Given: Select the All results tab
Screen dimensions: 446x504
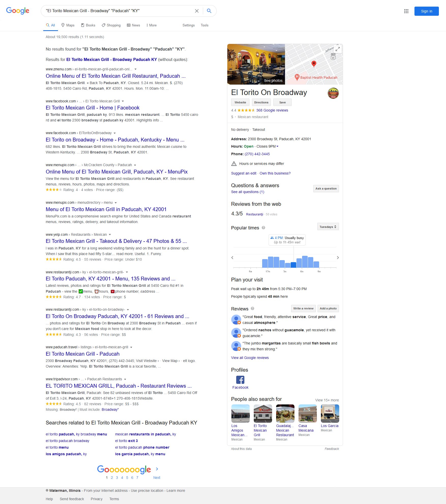Looking at the screenshot, I should pos(50,25).
